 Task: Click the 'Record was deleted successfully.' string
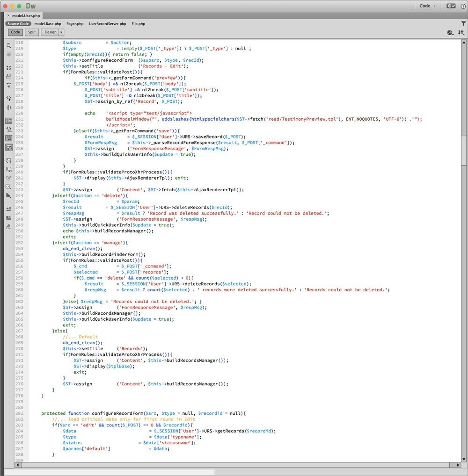193,213
